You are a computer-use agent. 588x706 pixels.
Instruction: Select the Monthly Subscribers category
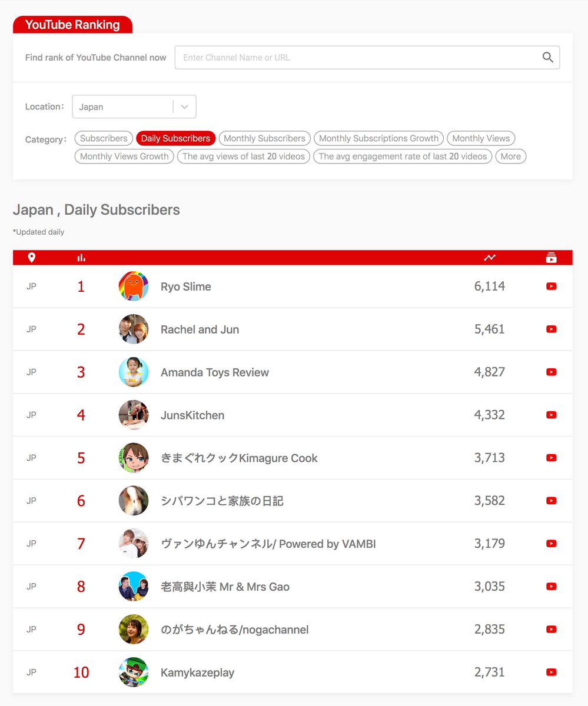(x=264, y=138)
